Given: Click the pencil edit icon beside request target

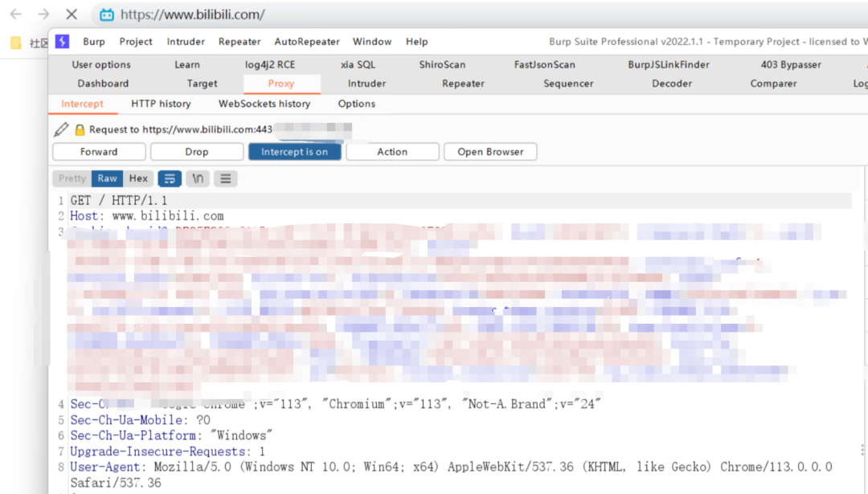Looking at the screenshot, I should 61,129.
